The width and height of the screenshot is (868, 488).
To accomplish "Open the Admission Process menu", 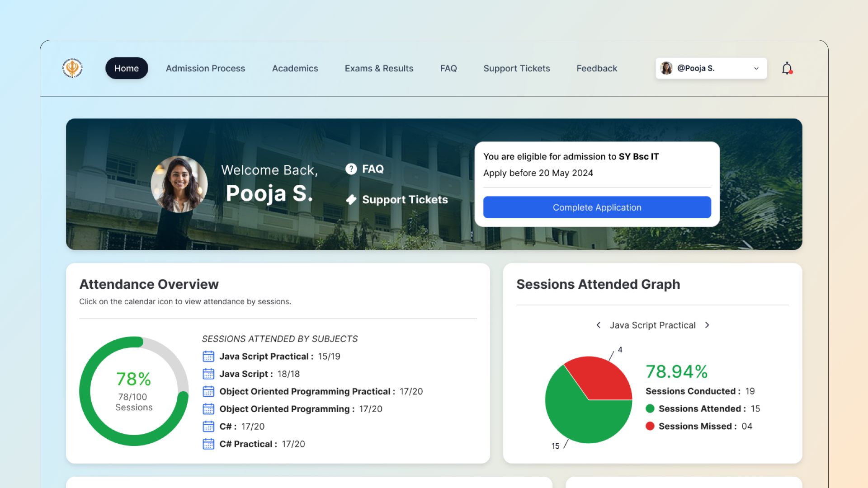I will point(205,68).
